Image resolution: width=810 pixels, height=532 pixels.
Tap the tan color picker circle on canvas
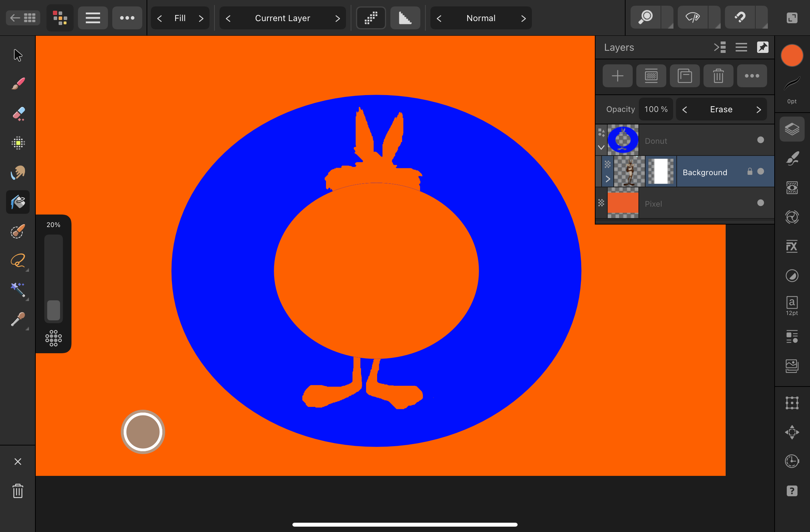[143, 432]
